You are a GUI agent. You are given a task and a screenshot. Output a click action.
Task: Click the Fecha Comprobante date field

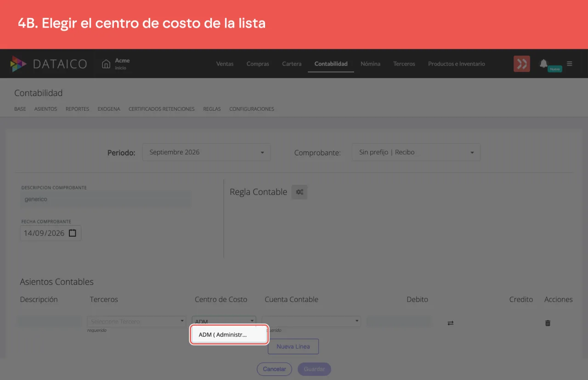coord(51,233)
